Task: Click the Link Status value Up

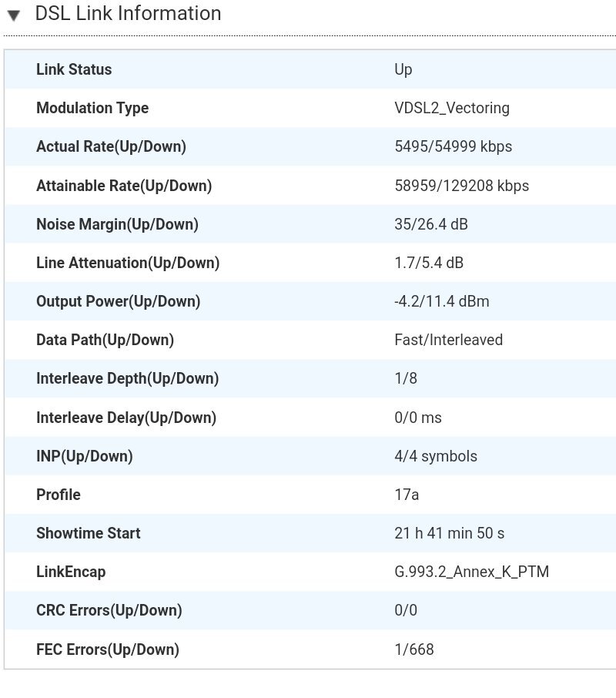Action: (x=403, y=70)
